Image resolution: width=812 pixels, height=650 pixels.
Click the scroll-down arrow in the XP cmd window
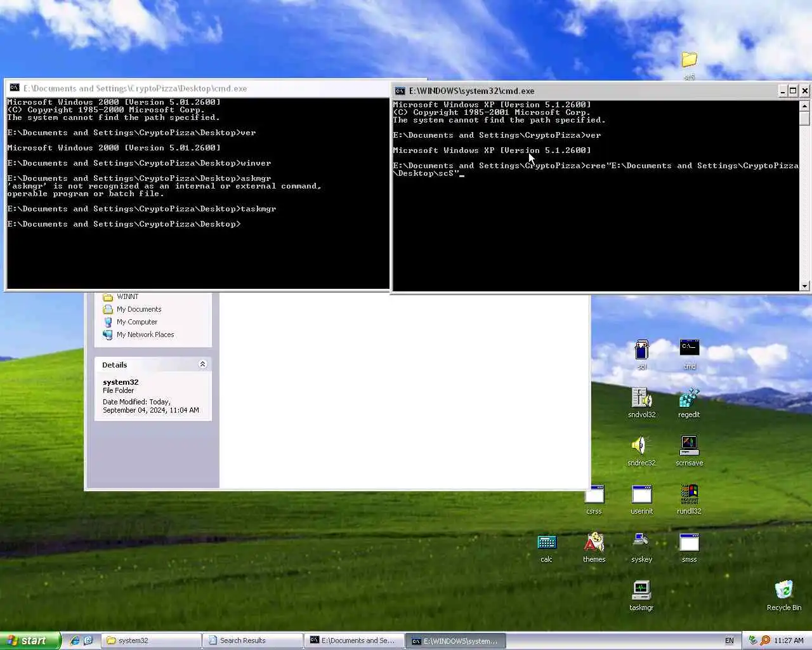804,286
